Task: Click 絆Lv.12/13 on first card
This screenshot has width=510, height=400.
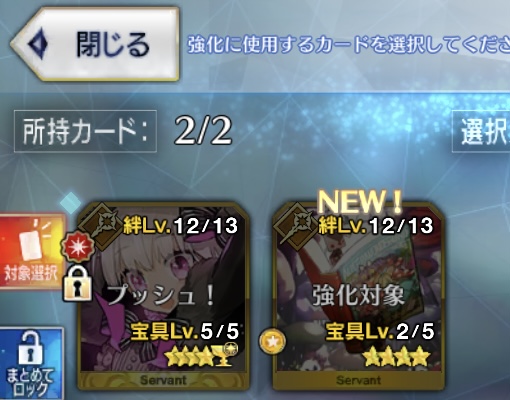Action: click(x=180, y=226)
